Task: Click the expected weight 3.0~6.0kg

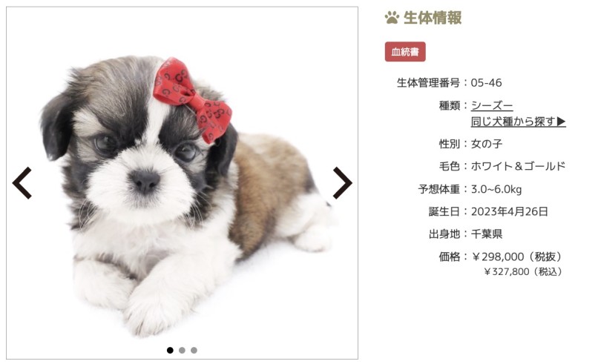Action: (x=496, y=189)
